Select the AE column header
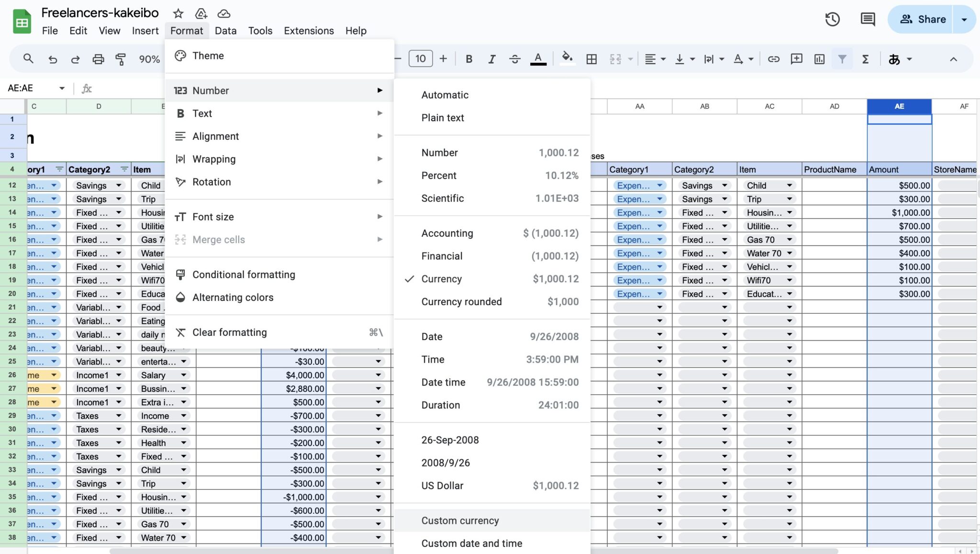Image resolution: width=980 pixels, height=554 pixels. point(899,106)
